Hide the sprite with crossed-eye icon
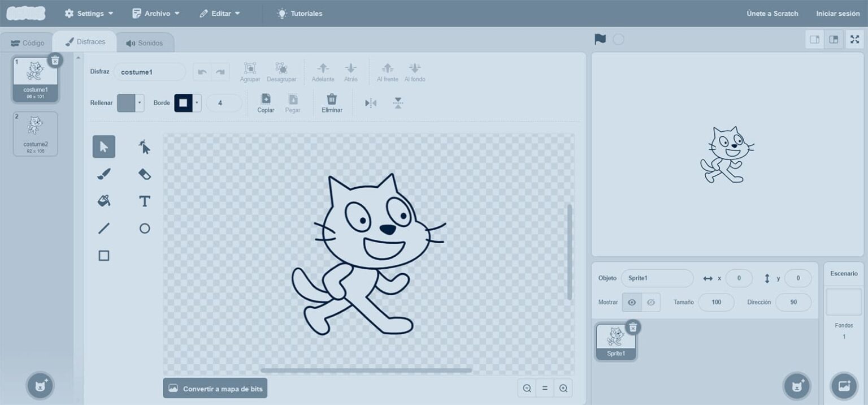868x405 pixels. point(650,303)
